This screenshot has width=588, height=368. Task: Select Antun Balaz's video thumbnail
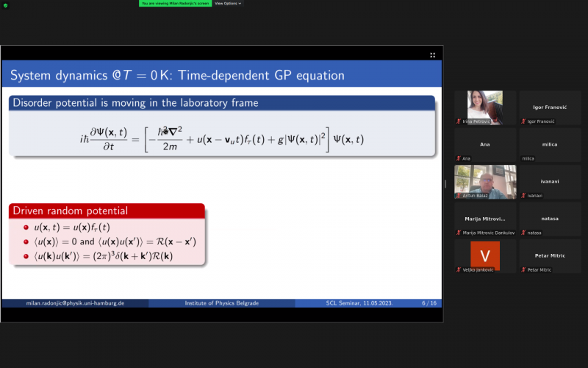[485, 182]
